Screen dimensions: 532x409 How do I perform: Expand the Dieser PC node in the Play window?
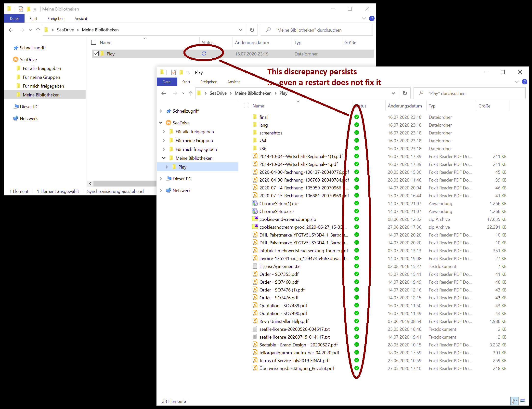tap(161, 179)
